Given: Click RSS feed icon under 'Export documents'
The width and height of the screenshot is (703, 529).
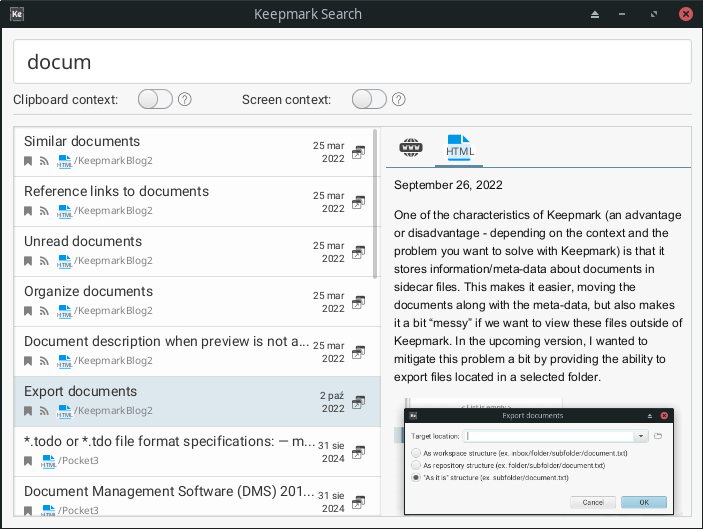Looking at the screenshot, I should click(x=44, y=411).
